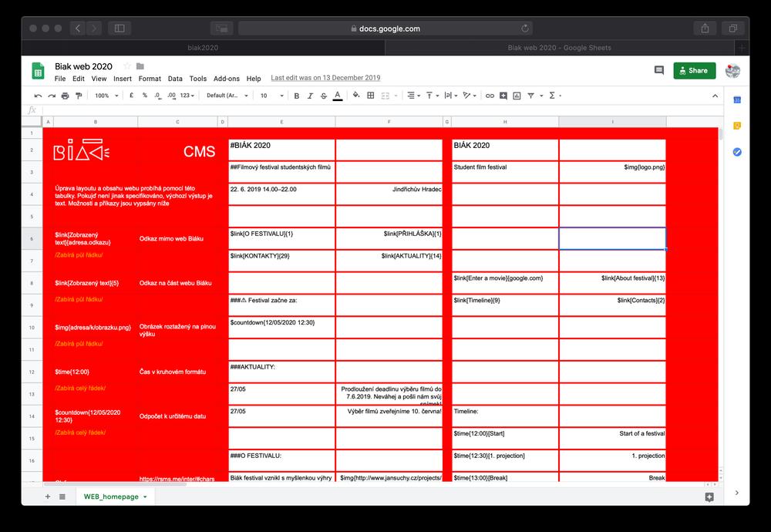
Task: Open the font size 10 dropdown
Action: 272,96
